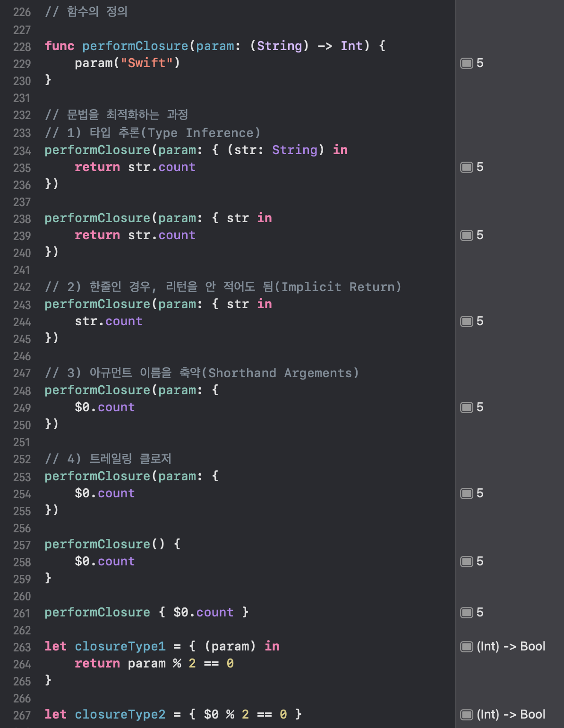Show result view for closureType2 on line 267
This screenshot has width=564, height=728.
click(x=466, y=715)
